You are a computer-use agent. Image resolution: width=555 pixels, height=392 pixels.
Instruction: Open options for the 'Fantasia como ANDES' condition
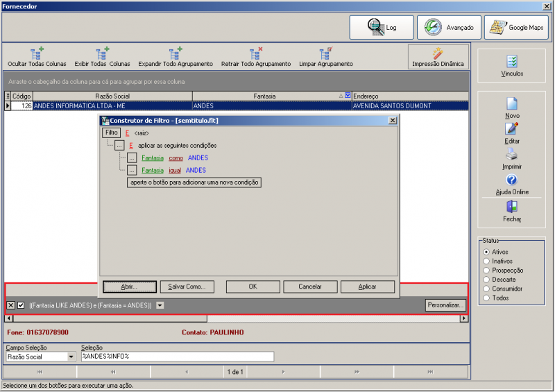click(132, 158)
